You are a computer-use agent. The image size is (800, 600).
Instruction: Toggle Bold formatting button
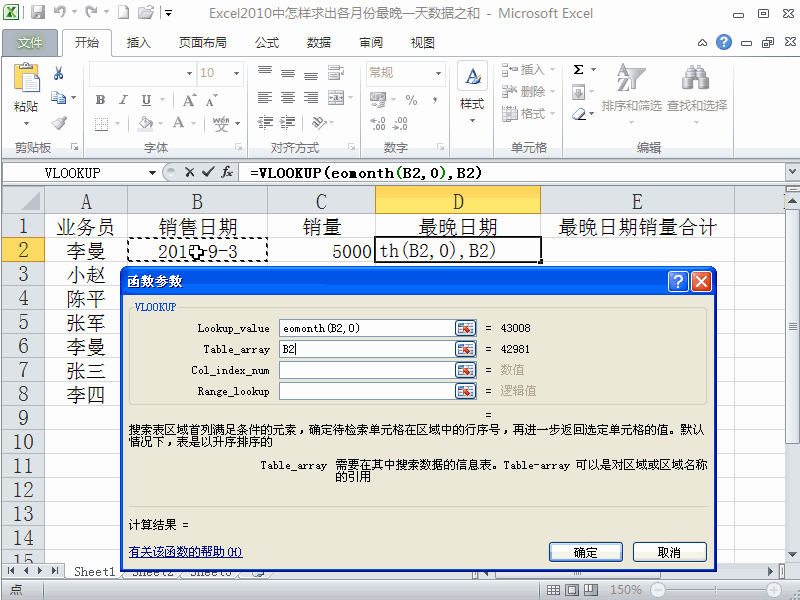pyautogui.click(x=101, y=99)
